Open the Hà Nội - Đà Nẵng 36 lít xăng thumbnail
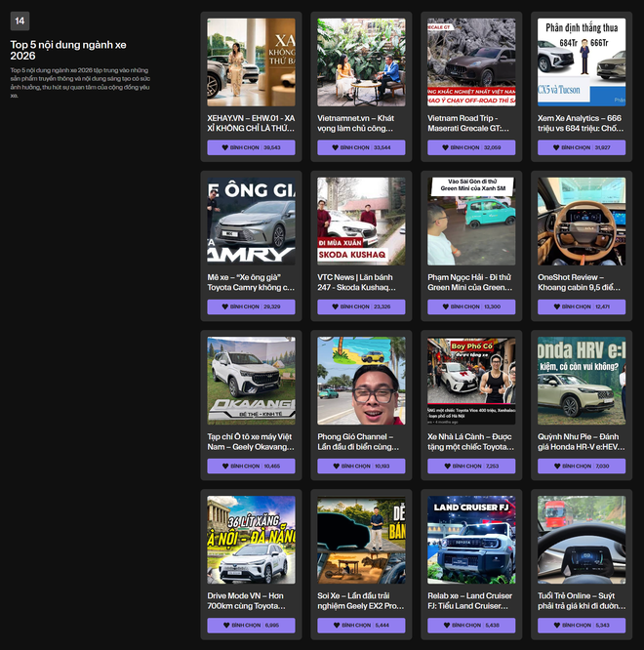The width and height of the screenshot is (644, 650). pyautogui.click(x=251, y=540)
